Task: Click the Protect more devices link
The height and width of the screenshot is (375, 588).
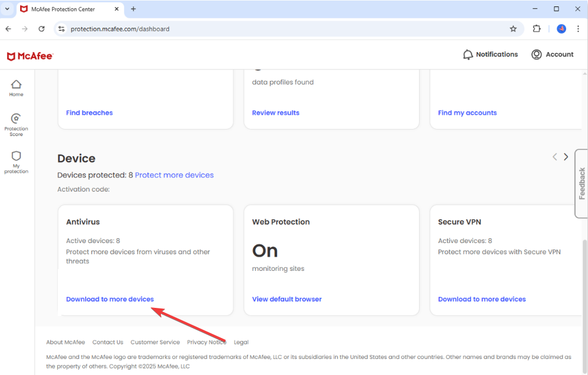Action: [174, 175]
